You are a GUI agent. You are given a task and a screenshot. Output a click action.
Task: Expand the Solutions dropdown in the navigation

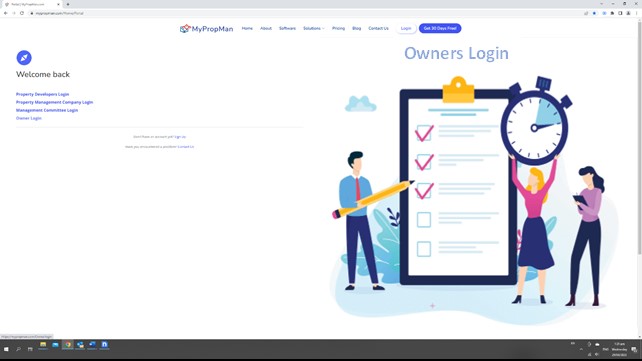point(314,28)
